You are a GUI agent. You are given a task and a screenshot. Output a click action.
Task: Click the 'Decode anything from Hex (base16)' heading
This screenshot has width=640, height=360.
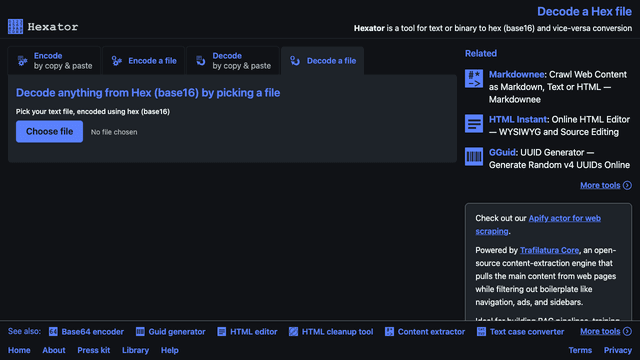pos(148,93)
